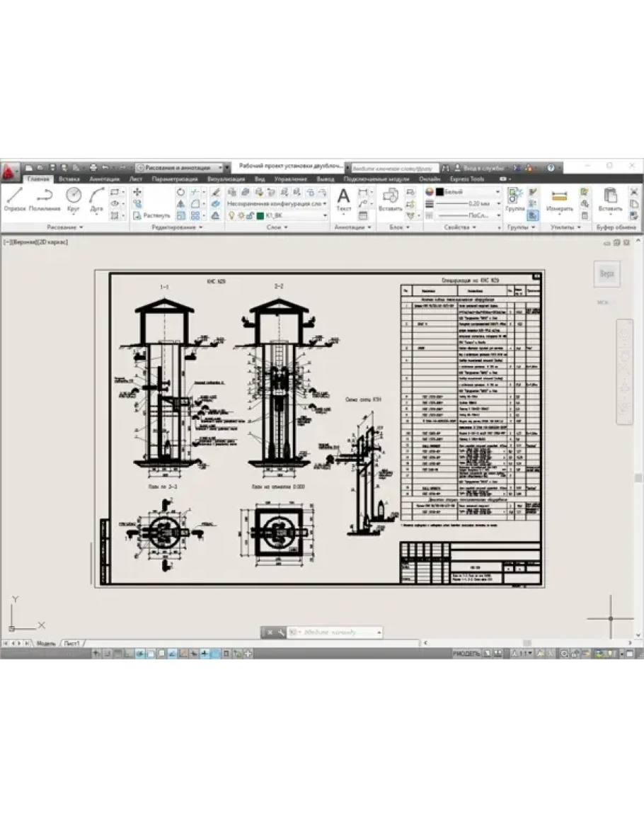Screen dimensions: 644x818
Task: Toggle the МОДЕЛЬ space button in status bar
Action: (466, 654)
